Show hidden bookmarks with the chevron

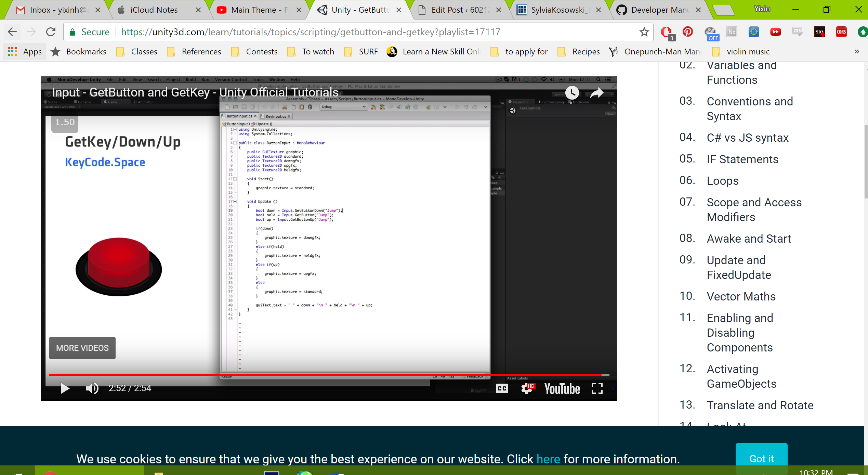(857, 52)
